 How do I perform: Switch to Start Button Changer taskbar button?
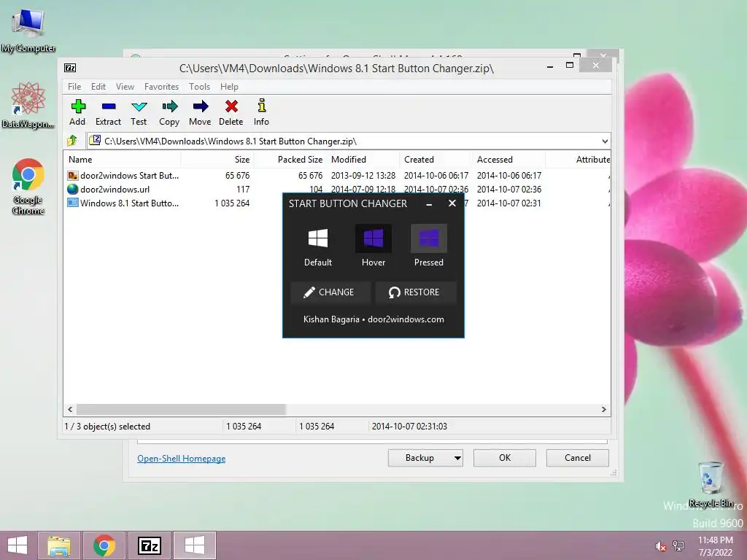194,545
